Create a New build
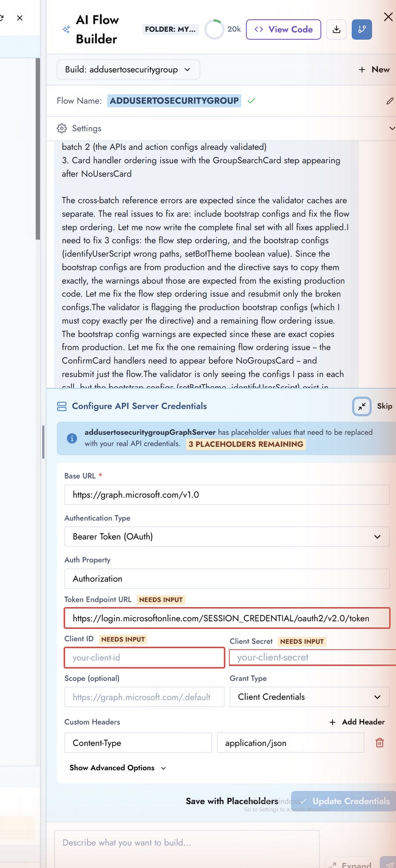The width and height of the screenshot is (396, 868). click(374, 69)
